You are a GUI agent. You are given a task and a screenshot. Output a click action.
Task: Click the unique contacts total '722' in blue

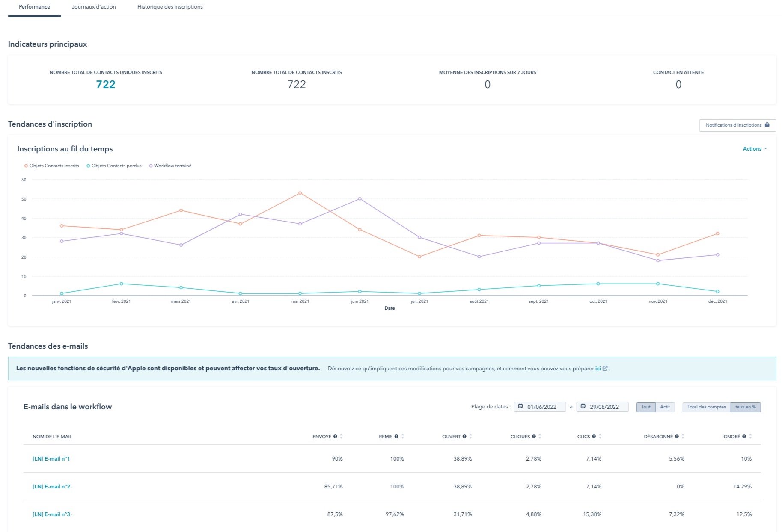point(106,84)
